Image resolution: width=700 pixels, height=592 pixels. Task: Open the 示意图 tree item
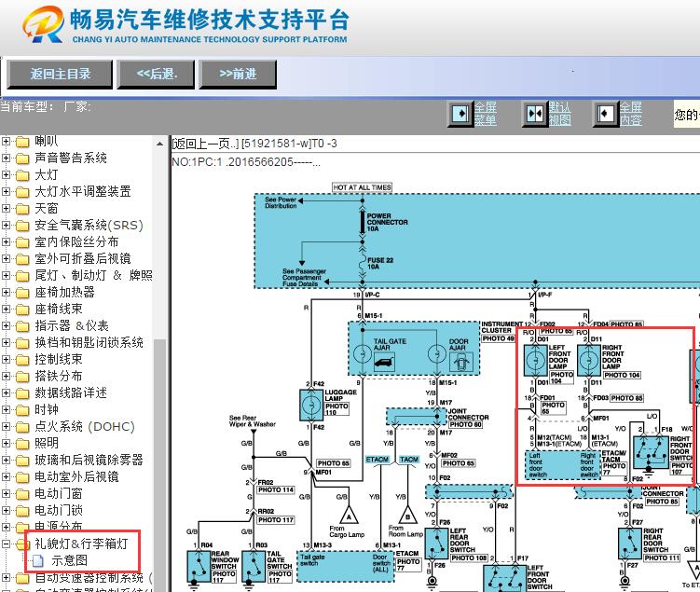click(x=69, y=560)
